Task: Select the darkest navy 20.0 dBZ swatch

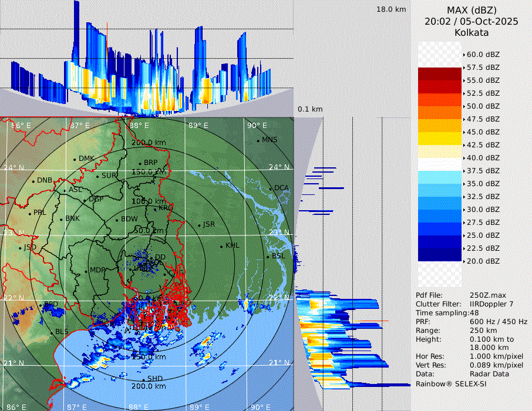Action: (440, 255)
